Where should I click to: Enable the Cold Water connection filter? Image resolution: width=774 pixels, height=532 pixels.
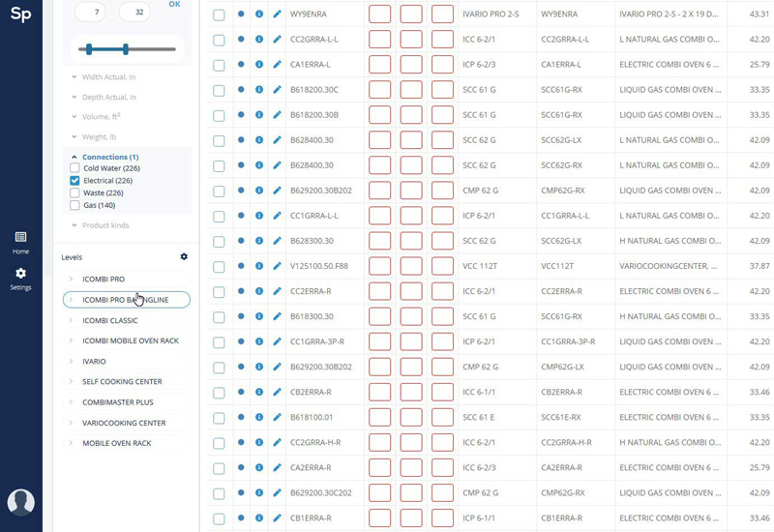pyautogui.click(x=75, y=168)
